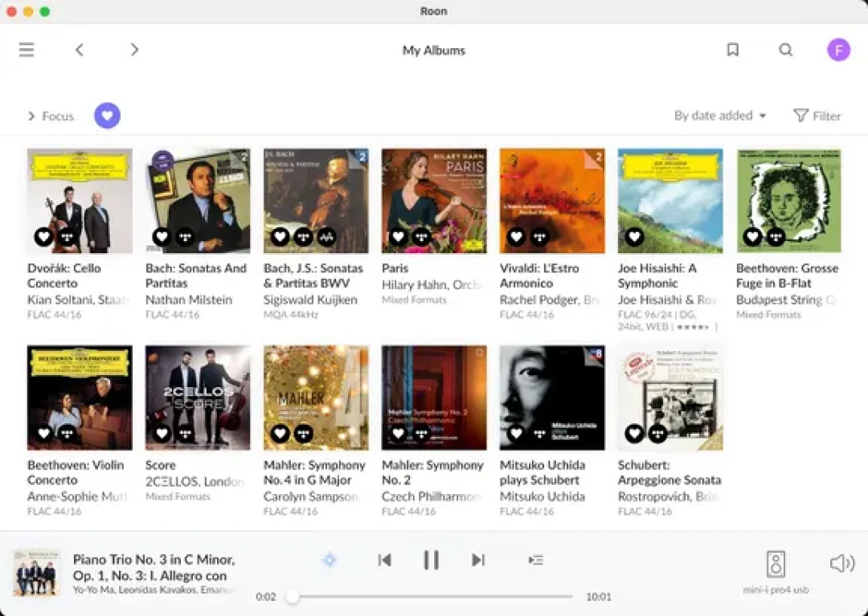Toggle heart on Beethoven: Grosse Fuge cover
Image resolution: width=868 pixels, height=616 pixels.
point(752,237)
